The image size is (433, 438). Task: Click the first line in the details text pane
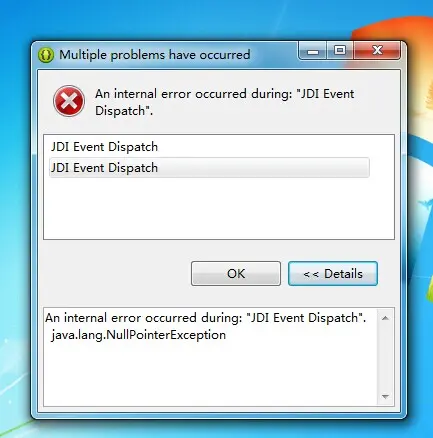click(x=206, y=318)
